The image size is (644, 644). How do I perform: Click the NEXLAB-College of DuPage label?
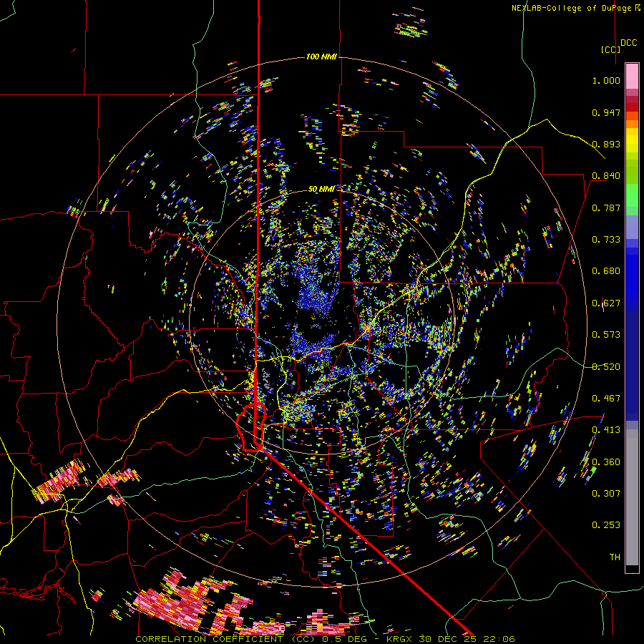click(x=573, y=8)
